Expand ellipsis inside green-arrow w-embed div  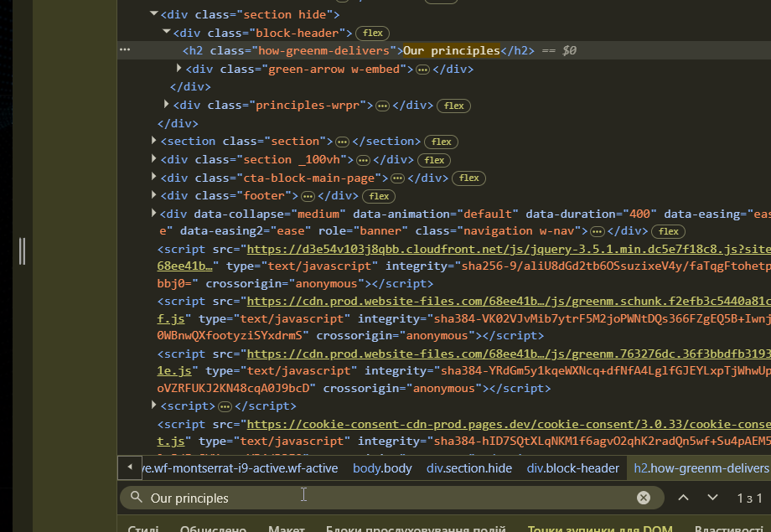pyautogui.click(x=422, y=70)
